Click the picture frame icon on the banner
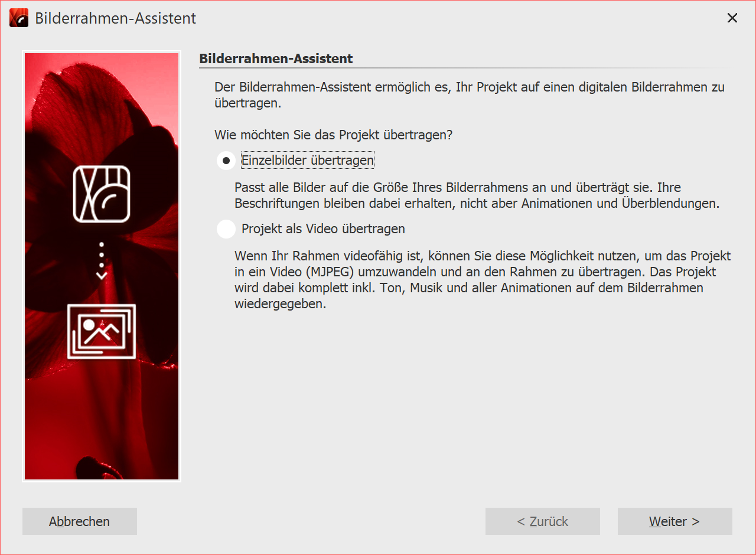Screen dimensions: 756x555 point(102,331)
